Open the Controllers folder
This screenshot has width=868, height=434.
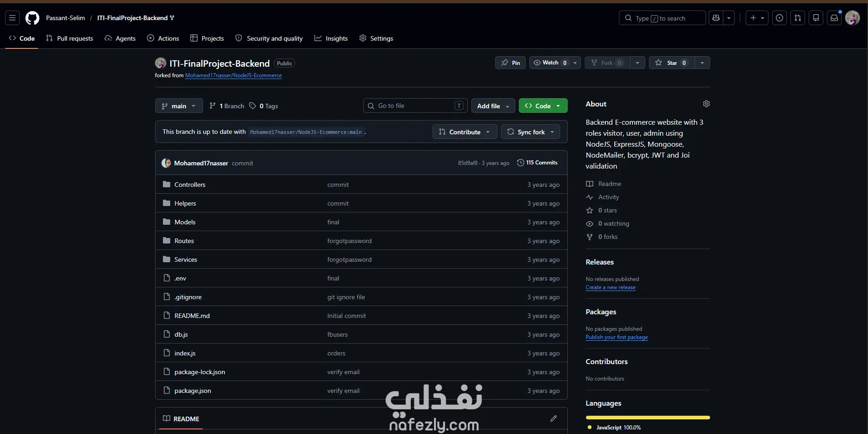coord(190,185)
